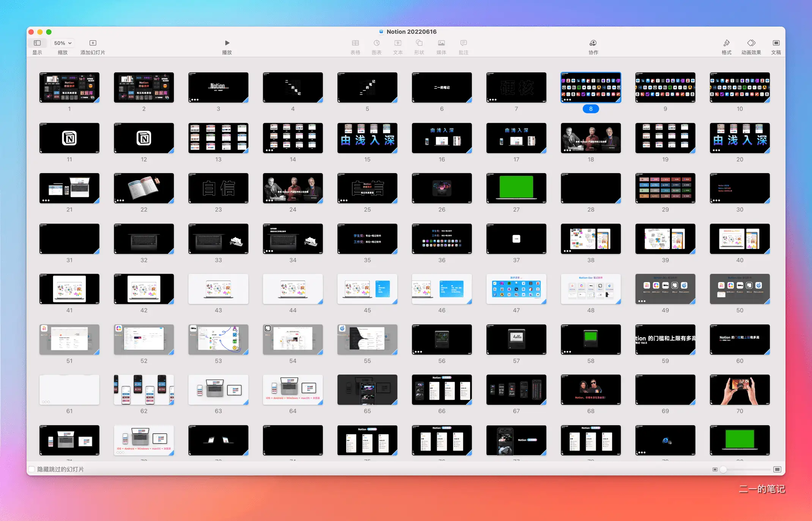Click the 媒体 media icon
The width and height of the screenshot is (812, 521).
[x=441, y=43]
